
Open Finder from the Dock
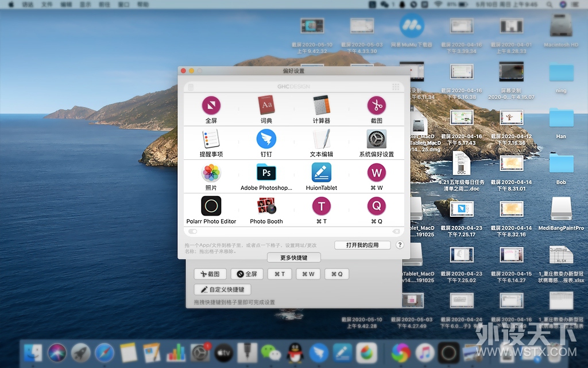click(33, 353)
